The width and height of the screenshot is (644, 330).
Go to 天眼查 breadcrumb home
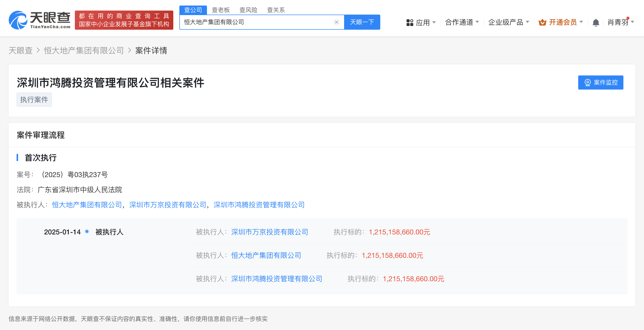(x=21, y=51)
